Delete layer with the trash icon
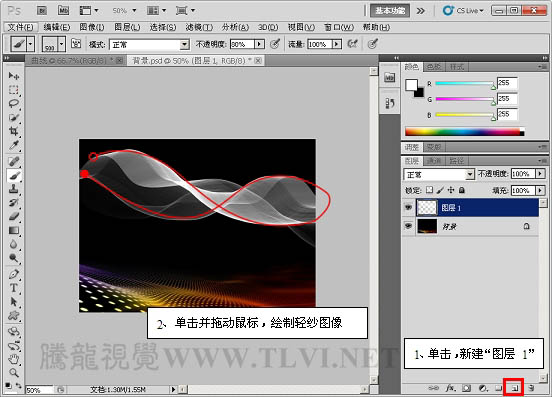The width and height of the screenshot is (552, 397). tap(531, 388)
